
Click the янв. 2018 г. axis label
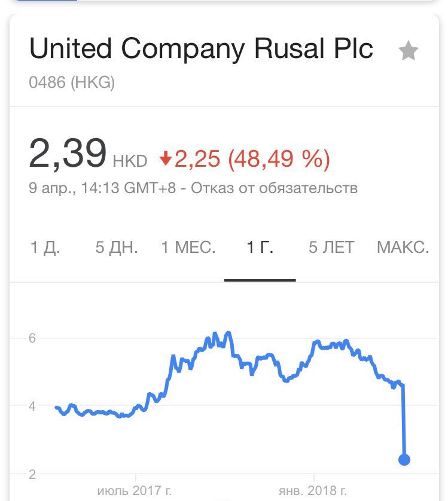coord(312,490)
